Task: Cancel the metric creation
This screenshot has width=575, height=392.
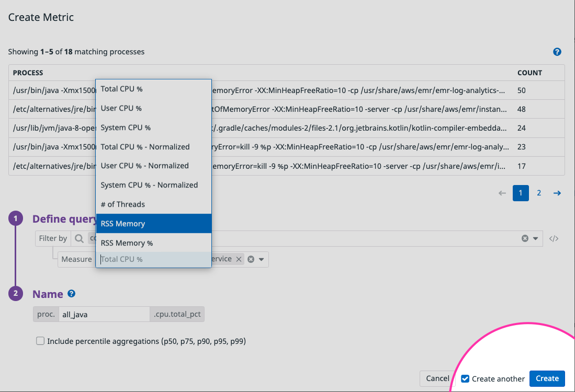Action: [437, 378]
